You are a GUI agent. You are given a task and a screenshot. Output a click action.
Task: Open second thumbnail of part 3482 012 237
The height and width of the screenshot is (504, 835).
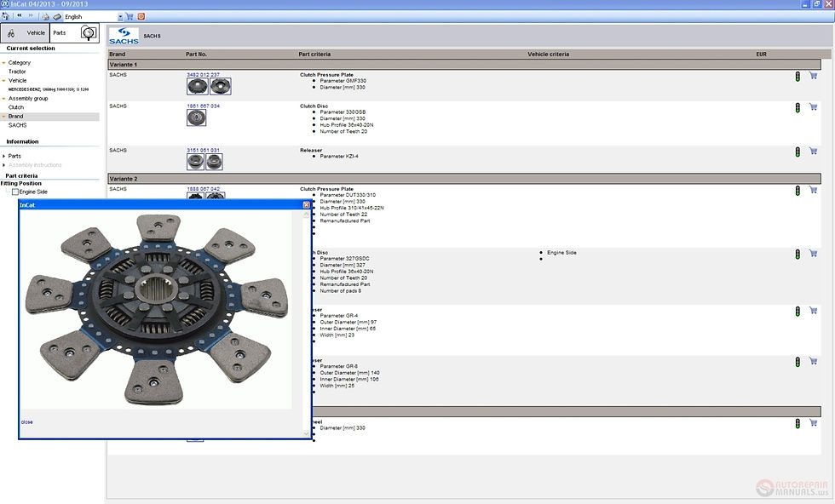pos(221,86)
